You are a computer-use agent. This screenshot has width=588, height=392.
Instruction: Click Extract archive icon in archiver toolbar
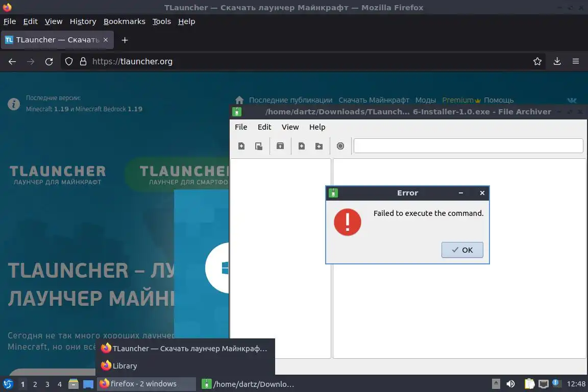(x=280, y=146)
